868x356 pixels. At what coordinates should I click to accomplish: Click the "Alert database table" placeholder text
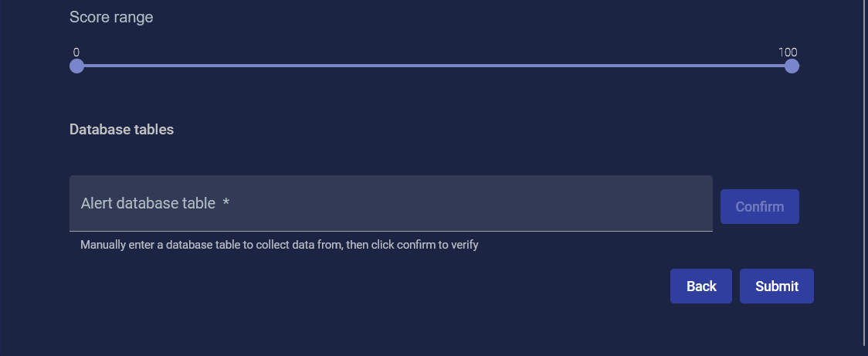pyautogui.click(x=147, y=203)
